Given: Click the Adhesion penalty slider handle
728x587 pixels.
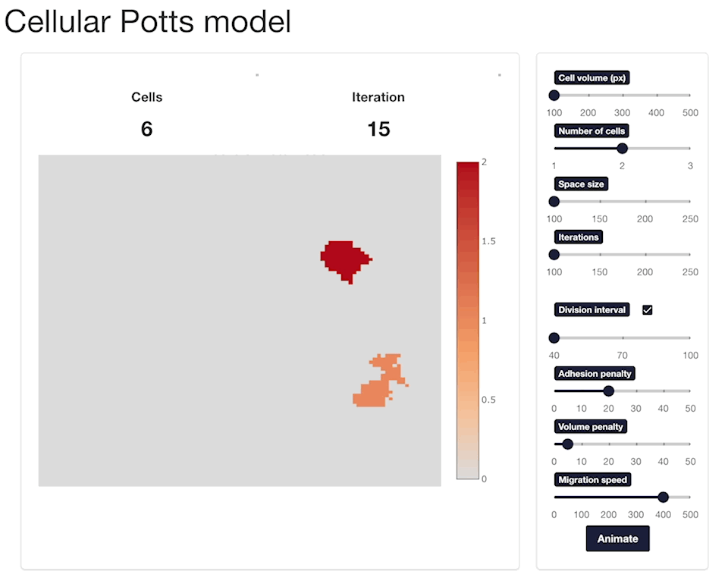Looking at the screenshot, I should point(609,391).
